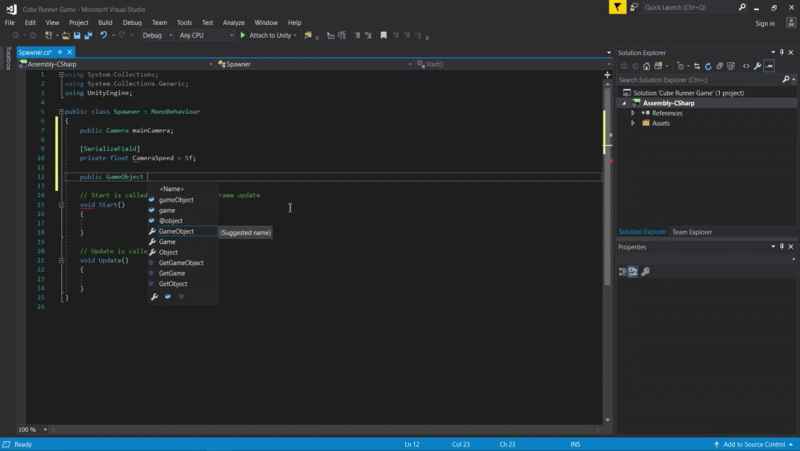The height and width of the screenshot is (451, 800).
Task: Click the Save All icon
Action: (88, 36)
